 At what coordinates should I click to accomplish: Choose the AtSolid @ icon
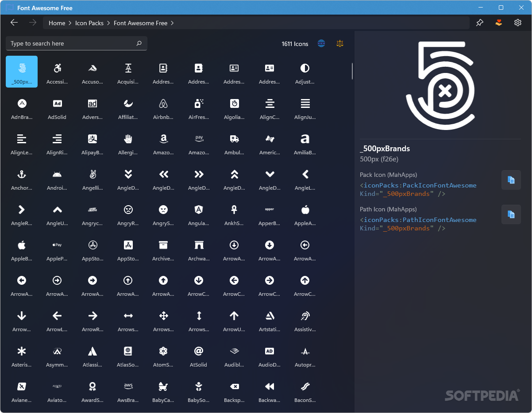[199, 355]
